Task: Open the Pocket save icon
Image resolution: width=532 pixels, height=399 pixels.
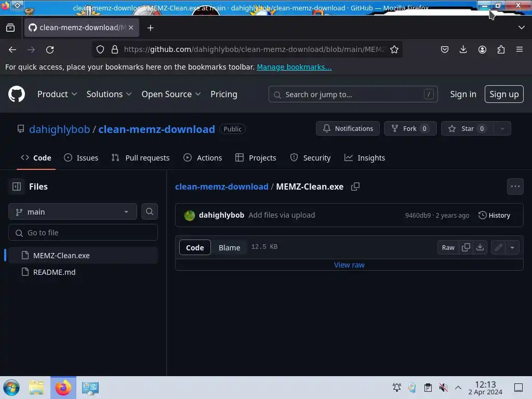Action: coord(445,49)
